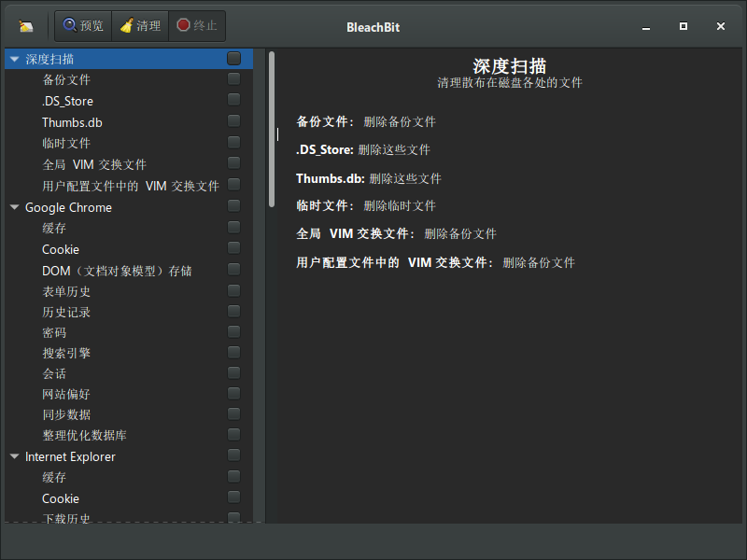The image size is (747, 560).
Task: Enable the 表单历史 checkbox
Action: pos(234,290)
